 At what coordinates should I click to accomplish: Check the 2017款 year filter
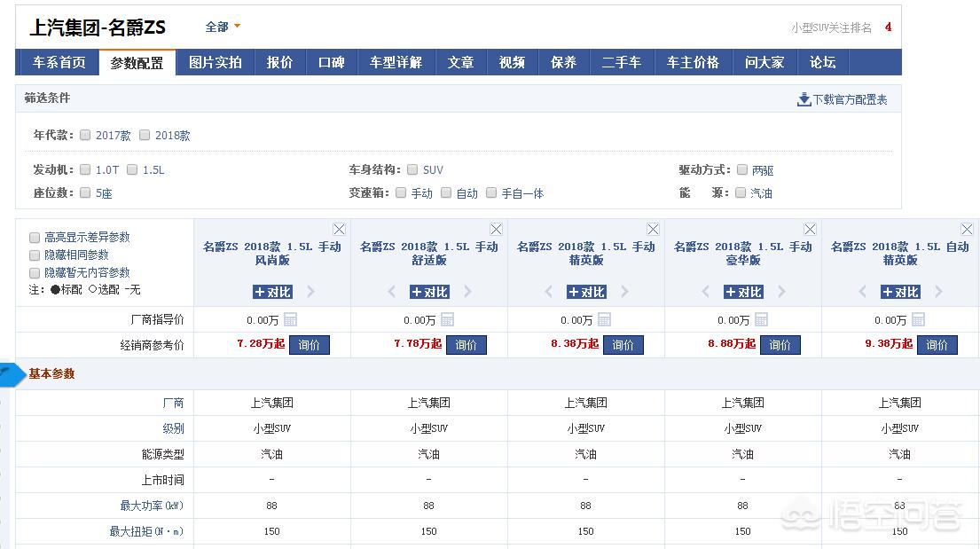click(x=86, y=135)
